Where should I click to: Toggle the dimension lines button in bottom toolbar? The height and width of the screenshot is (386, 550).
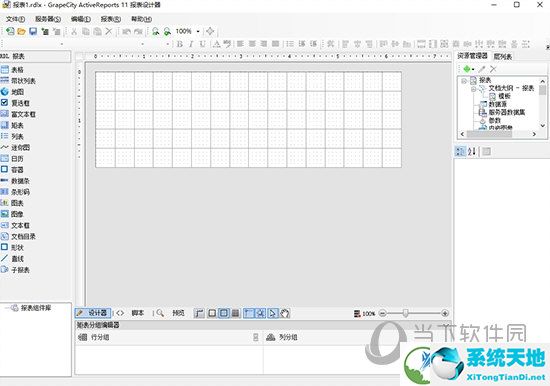click(x=199, y=313)
